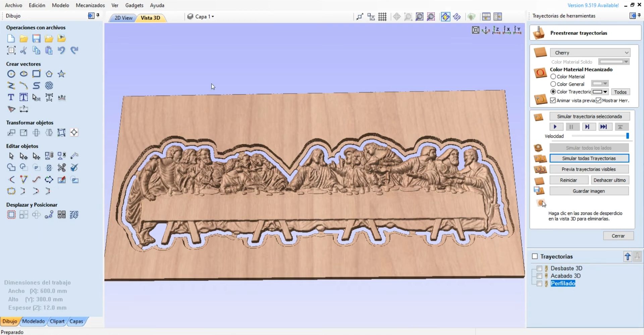Screen dimensions: 644x335
Task: Select the mirror objects tool
Action: coord(49,132)
